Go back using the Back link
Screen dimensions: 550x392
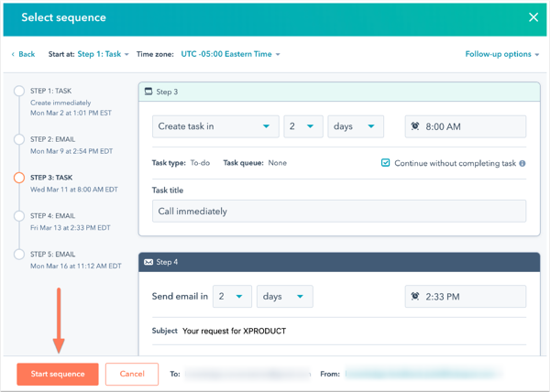tap(24, 54)
